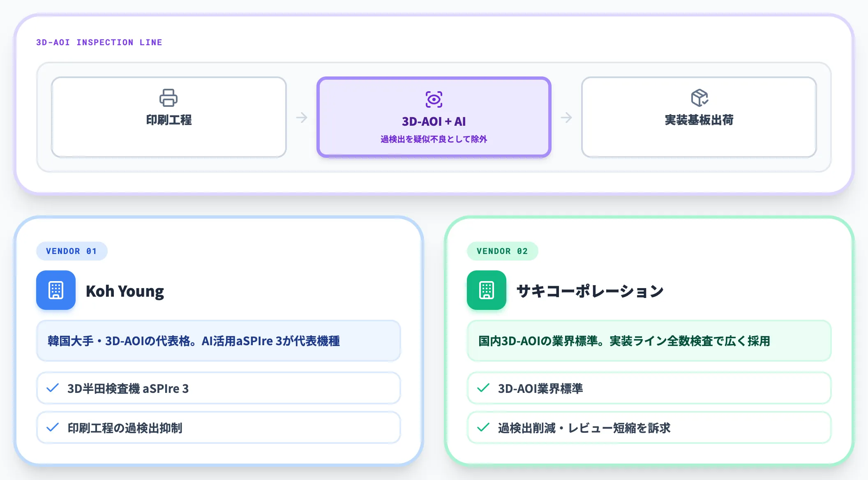Screen dimensions: 868x480
Task: Click the eye-scan icon in 3D-AOI + AI card
Action: point(434,99)
